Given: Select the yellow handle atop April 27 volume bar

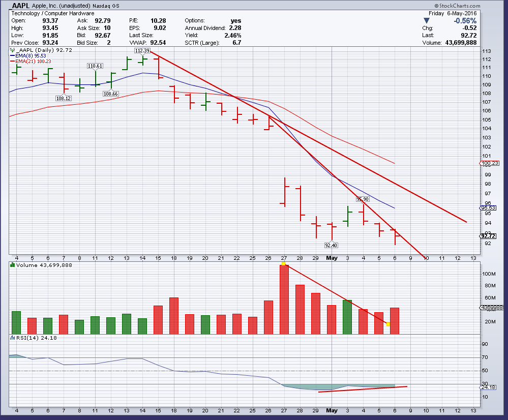Looking at the screenshot, I should click(x=283, y=263).
